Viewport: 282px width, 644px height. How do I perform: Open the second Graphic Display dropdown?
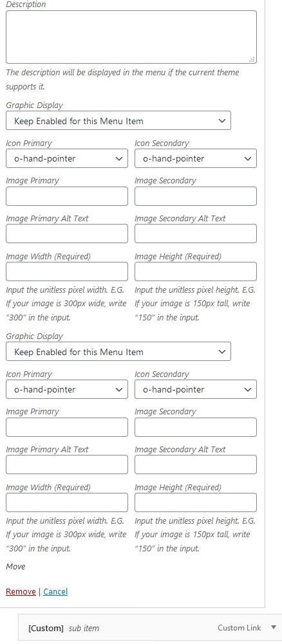(x=118, y=351)
